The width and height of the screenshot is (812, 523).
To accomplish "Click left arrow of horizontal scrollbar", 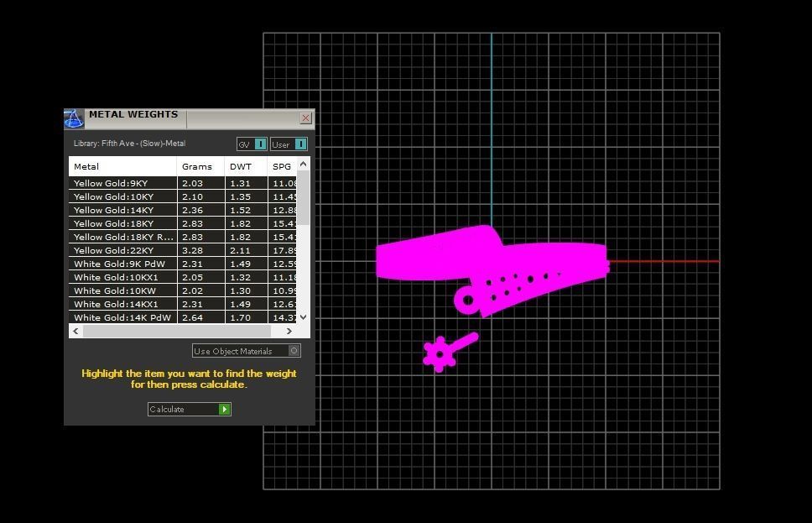I will click(76, 331).
